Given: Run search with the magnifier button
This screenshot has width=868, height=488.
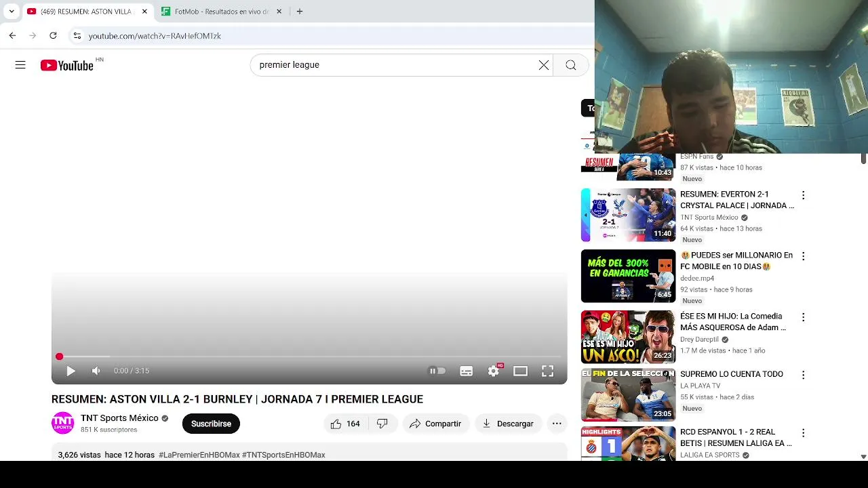Looking at the screenshot, I should [x=571, y=65].
